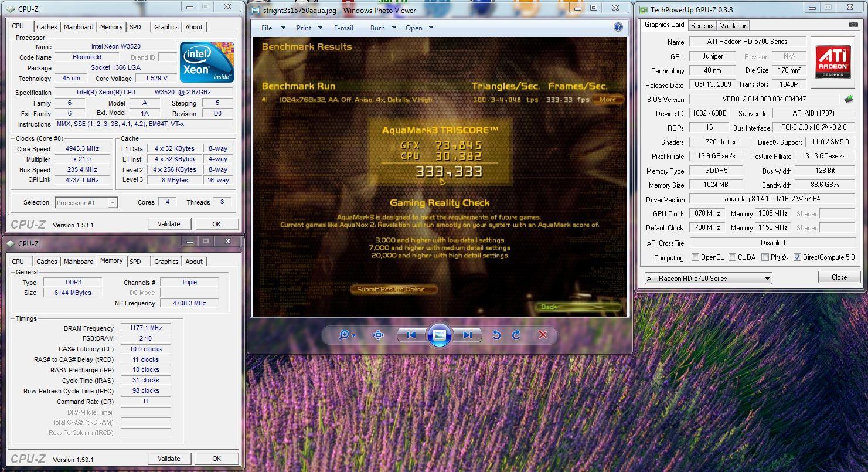Open About tab in CPU-Z window showing processor
868x472 pixels.
coord(194,27)
